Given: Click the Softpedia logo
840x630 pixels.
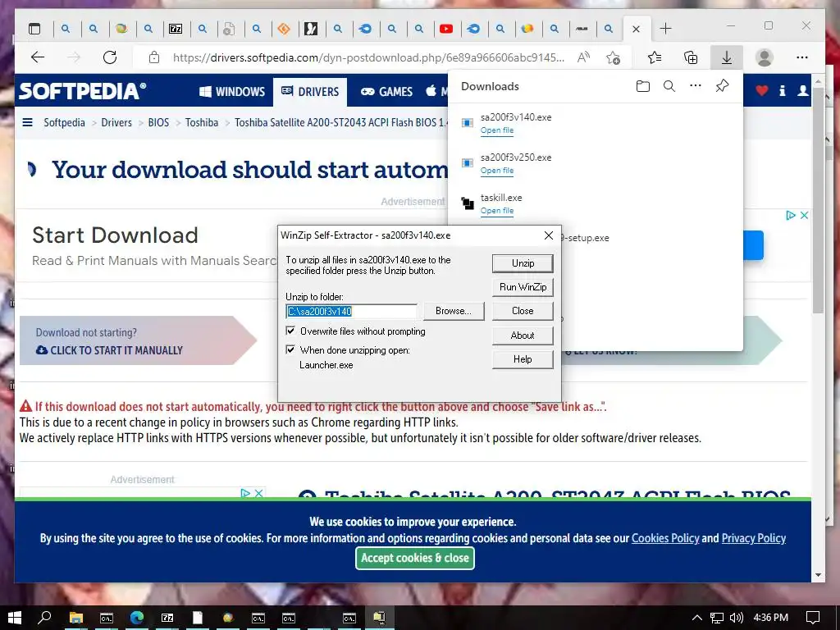Looking at the screenshot, I should click(82, 91).
